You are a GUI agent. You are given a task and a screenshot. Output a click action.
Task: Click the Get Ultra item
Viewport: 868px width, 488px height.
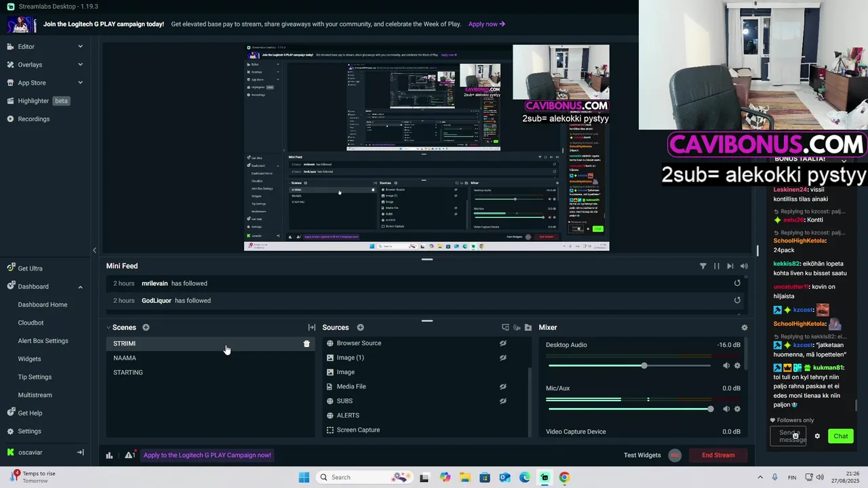click(x=24, y=268)
